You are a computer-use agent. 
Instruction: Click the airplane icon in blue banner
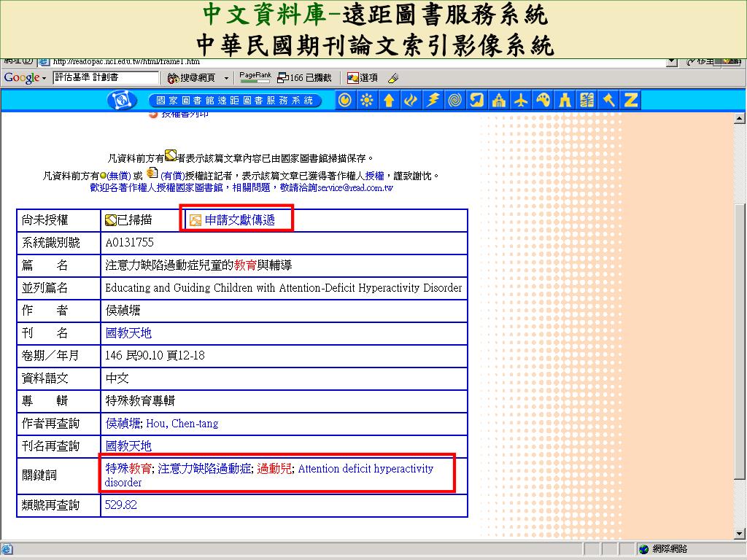[521, 101]
